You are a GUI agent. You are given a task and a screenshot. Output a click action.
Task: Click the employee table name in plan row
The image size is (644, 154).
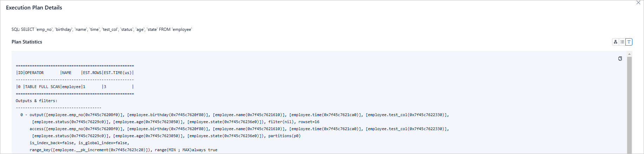coord(71,87)
